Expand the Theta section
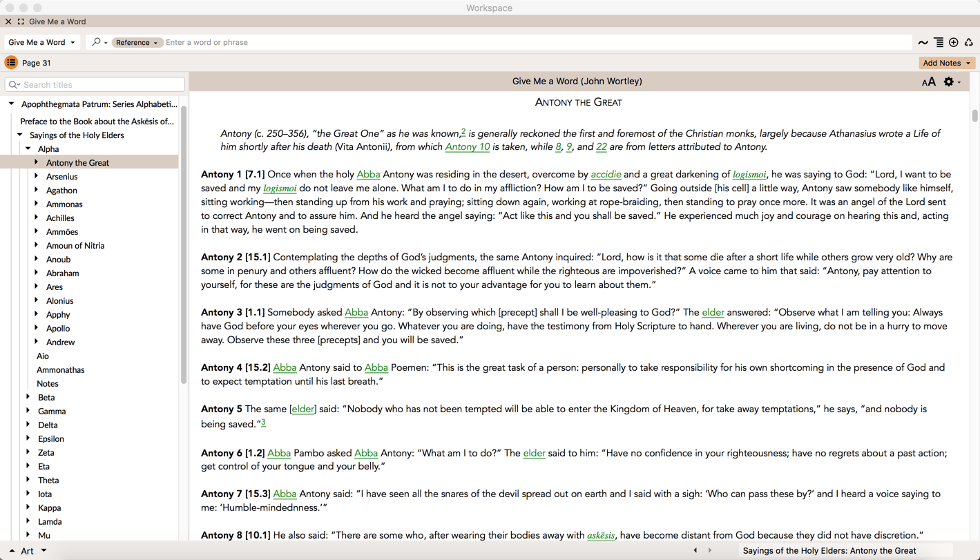Screen dimensions: 980x560 click(x=28, y=480)
